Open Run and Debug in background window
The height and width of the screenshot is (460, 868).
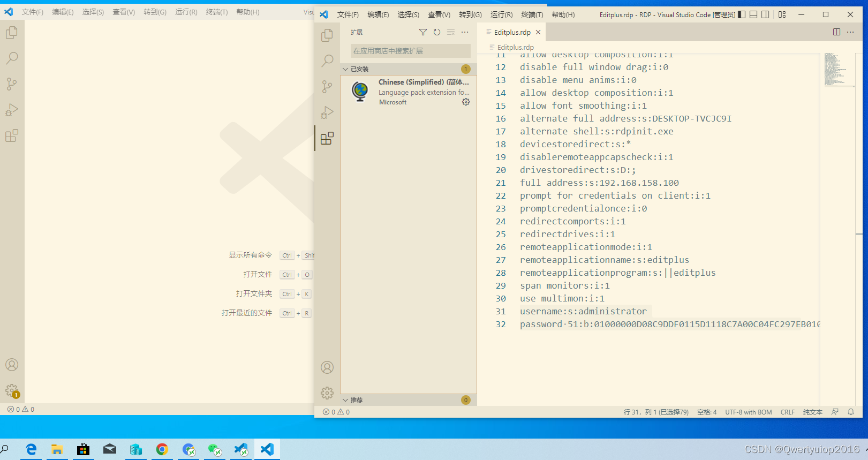point(12,110)
